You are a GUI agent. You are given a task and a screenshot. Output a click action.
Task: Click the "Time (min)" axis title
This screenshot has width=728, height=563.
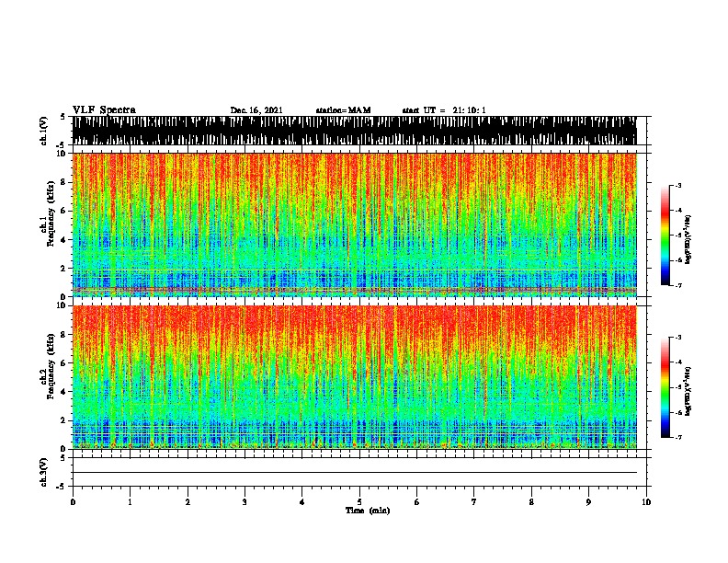pyautogui.click(x=368, y=511)
